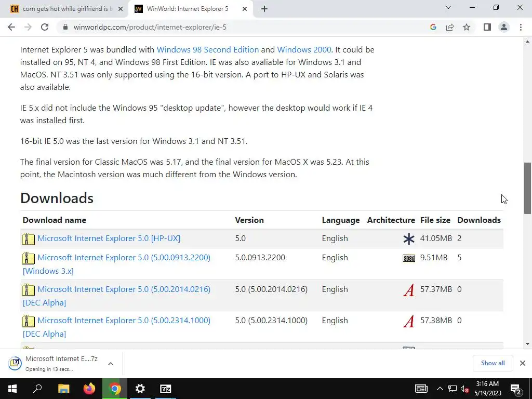
Task: Open the Windows 2000 link
Action: (304, 49)
